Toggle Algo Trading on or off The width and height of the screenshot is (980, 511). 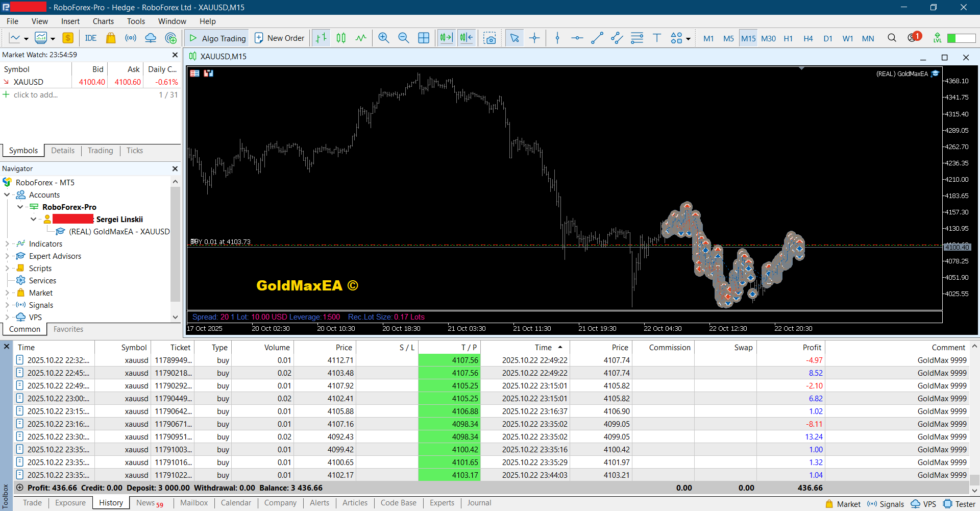coord(217,38)
